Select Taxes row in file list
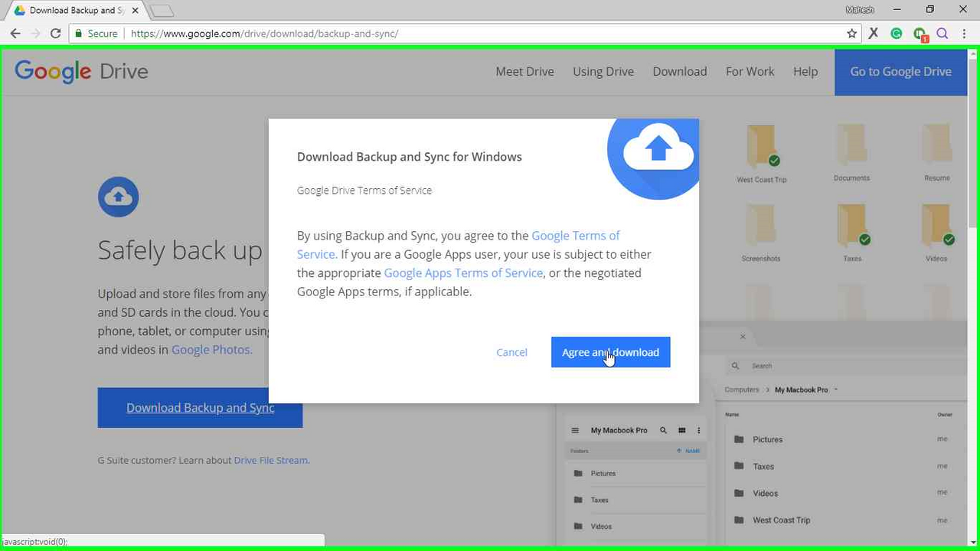 842,466
